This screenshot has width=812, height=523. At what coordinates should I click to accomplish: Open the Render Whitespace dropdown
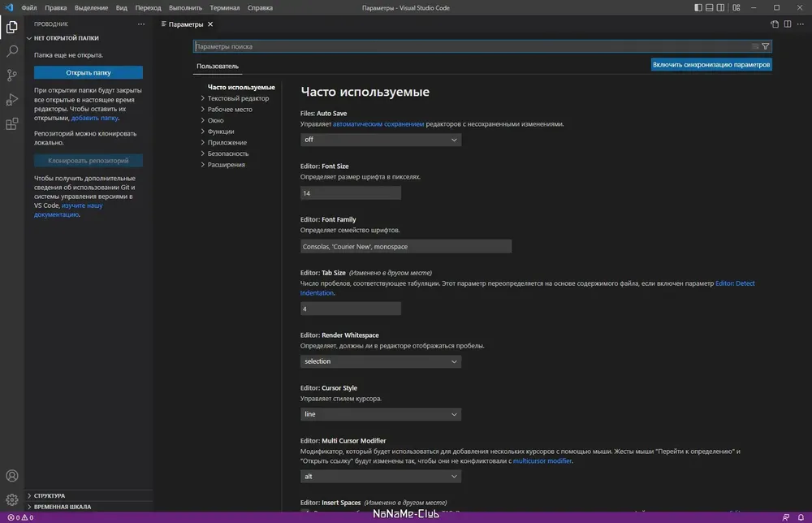381,361
